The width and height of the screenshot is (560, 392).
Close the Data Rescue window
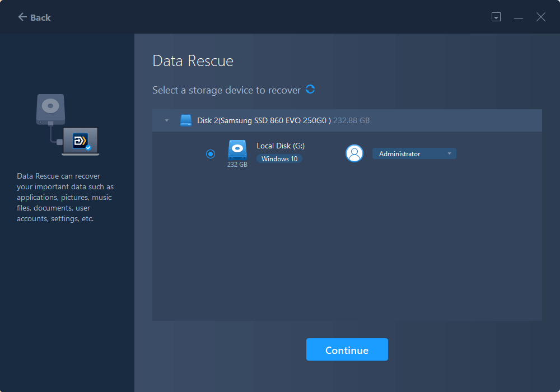[x=541, y=17]
